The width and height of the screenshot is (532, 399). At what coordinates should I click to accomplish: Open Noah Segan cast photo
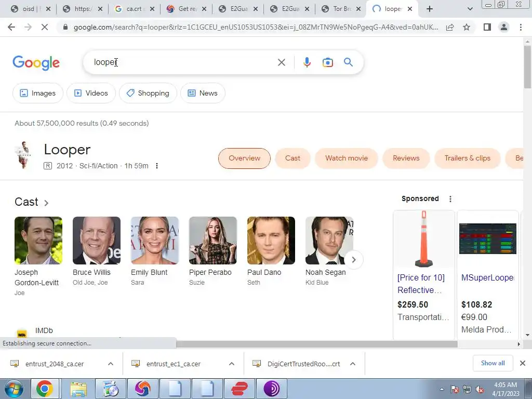329,241
